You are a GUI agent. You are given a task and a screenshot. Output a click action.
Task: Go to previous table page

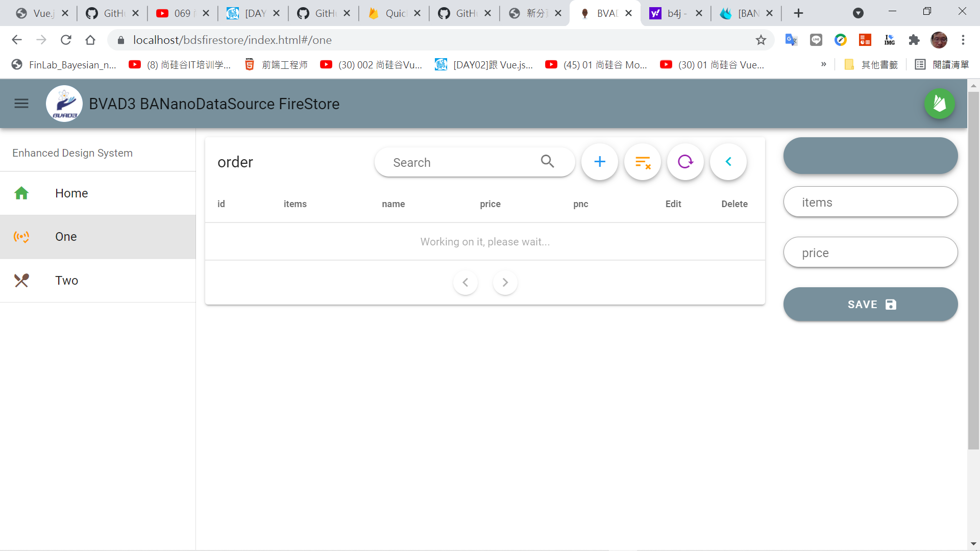click(x=465, y=282)
